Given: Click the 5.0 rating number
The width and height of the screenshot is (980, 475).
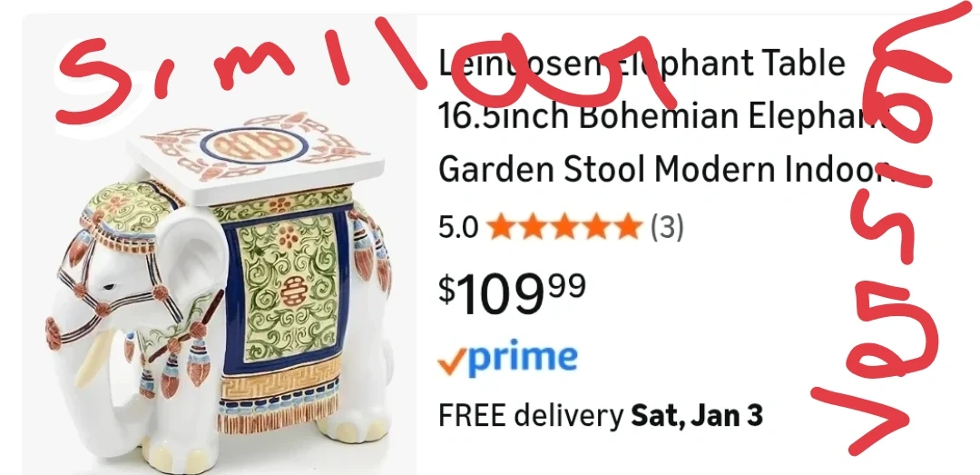Looking at the screenshot, I should [x=457, y=227].
